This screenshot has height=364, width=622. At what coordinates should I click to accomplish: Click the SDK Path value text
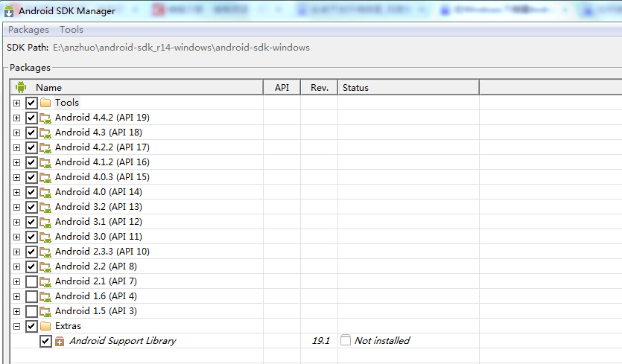coord(181,48)
